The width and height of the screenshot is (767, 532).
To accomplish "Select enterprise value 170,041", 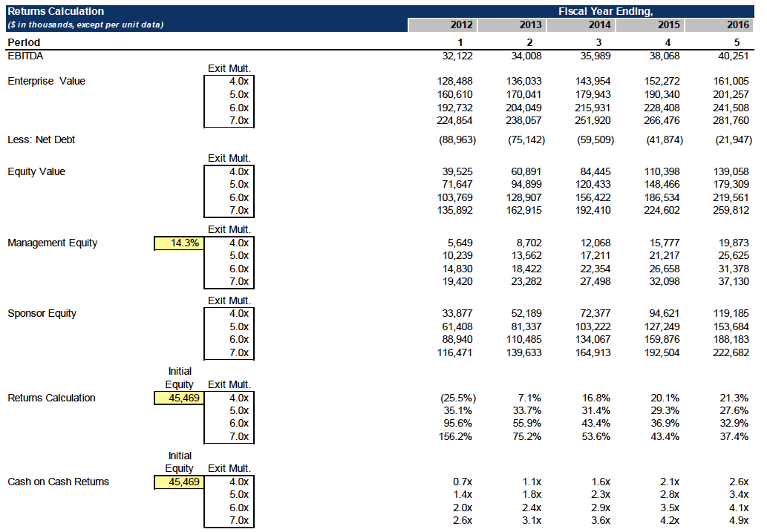I will 524,94.
